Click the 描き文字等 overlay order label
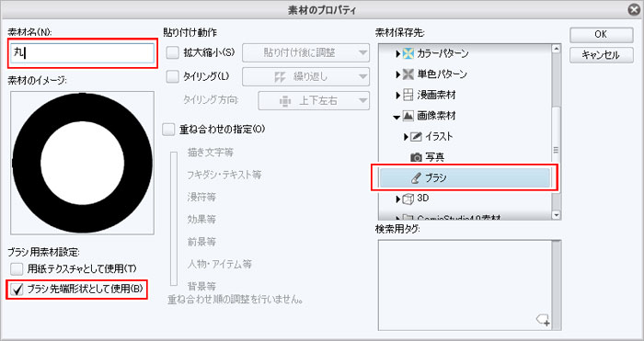 click(x=211, y=153)
